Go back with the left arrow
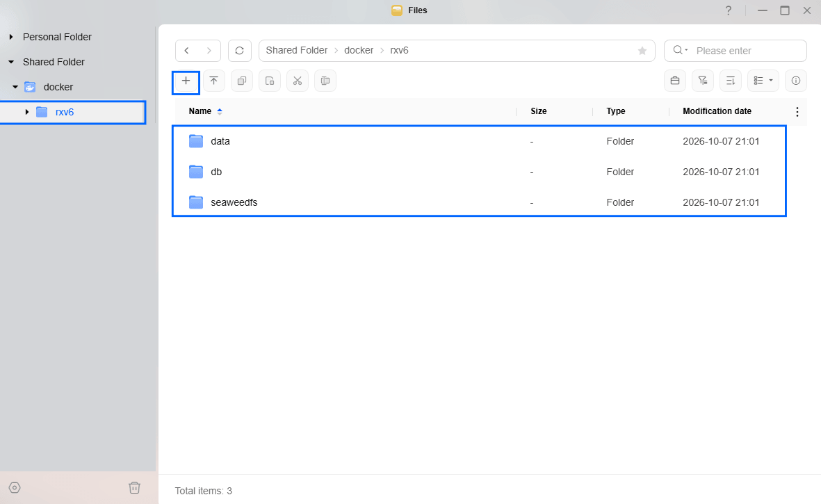The width and height of the screenshot is (821, 504). point(186,51)
